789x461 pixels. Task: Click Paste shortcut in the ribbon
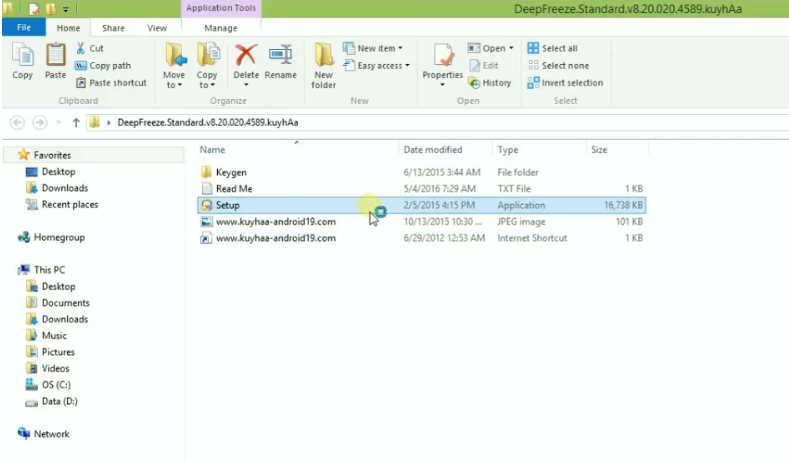pos(111,83)
